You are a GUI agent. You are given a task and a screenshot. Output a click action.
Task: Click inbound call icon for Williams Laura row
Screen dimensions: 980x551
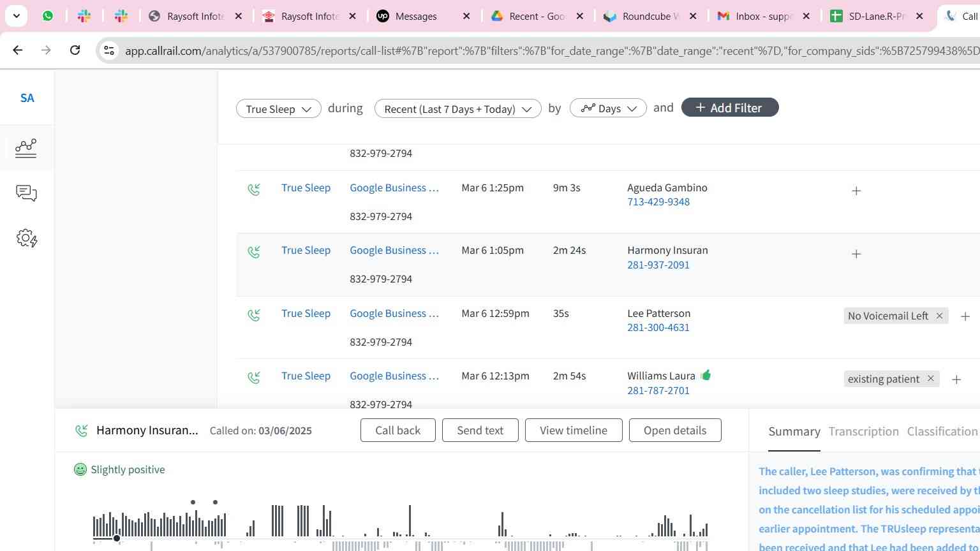click(254, 378)
